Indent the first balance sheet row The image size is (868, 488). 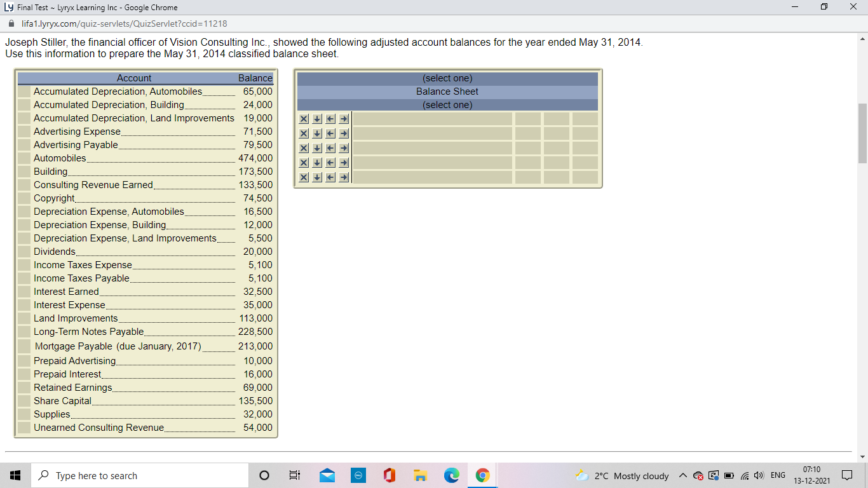point(344,119)
